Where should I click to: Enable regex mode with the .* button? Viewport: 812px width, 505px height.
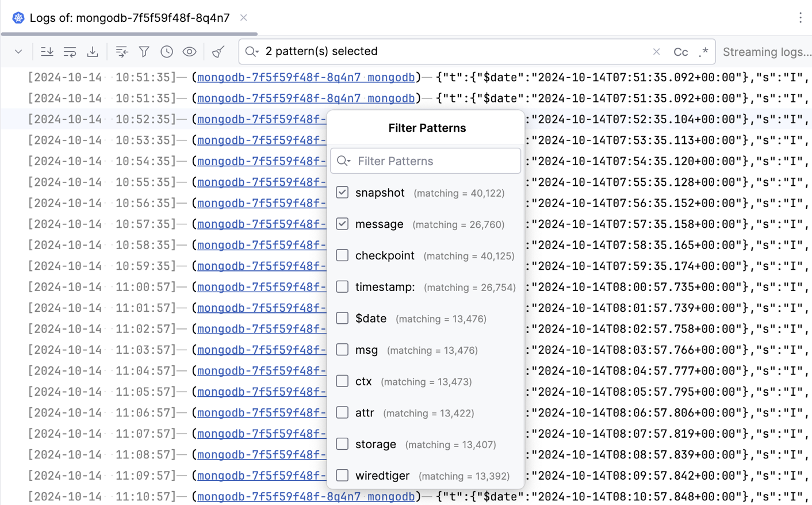point(704,51)
